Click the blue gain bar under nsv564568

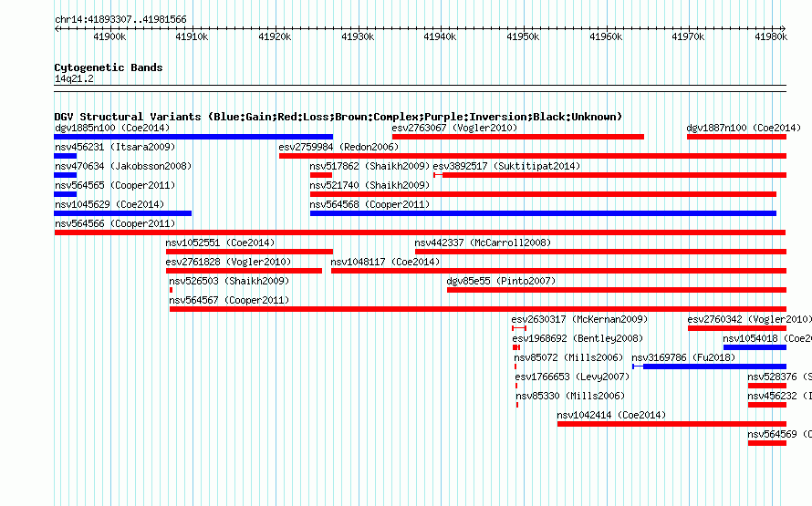point(543,213)
